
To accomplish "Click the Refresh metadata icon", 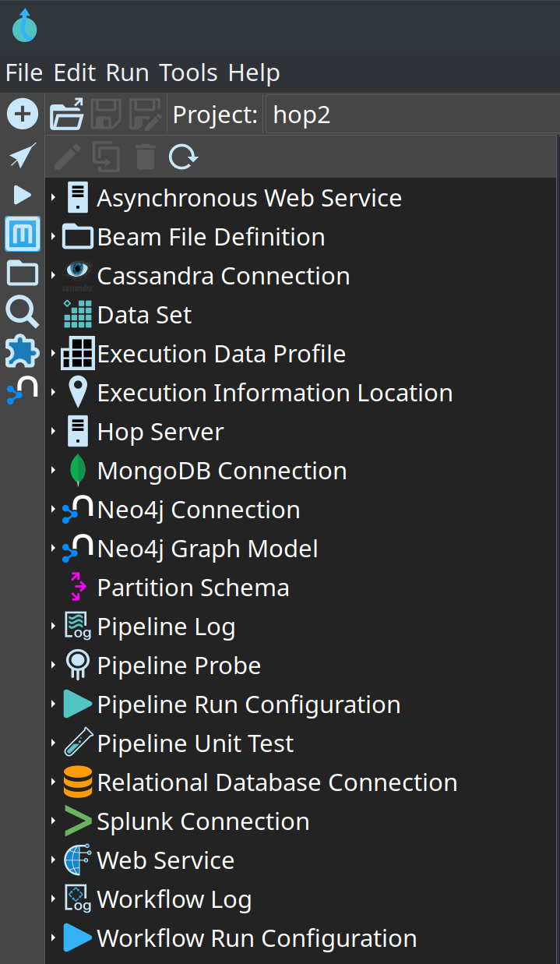I will 183,157.
